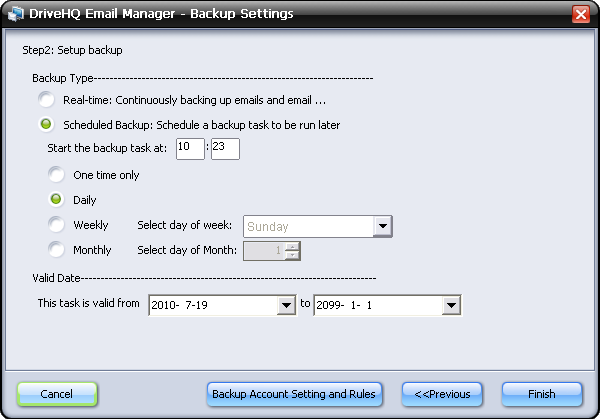This screenshot has width=600, height=419.
Task: Pick the Daily schedule option
Action: click(x=57, y=200)
